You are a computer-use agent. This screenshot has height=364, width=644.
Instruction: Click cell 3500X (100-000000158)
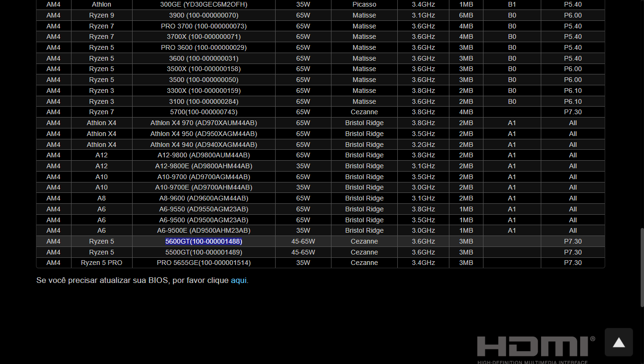[x=204, y=69]
